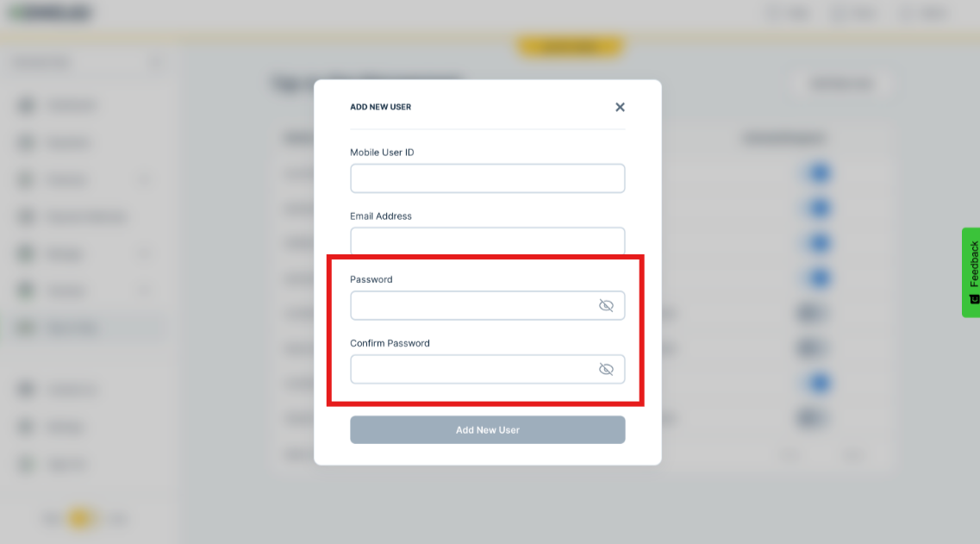Show password using the Password eye icon
The width and height of the screenshot is (980, 544).
[606, 305]
